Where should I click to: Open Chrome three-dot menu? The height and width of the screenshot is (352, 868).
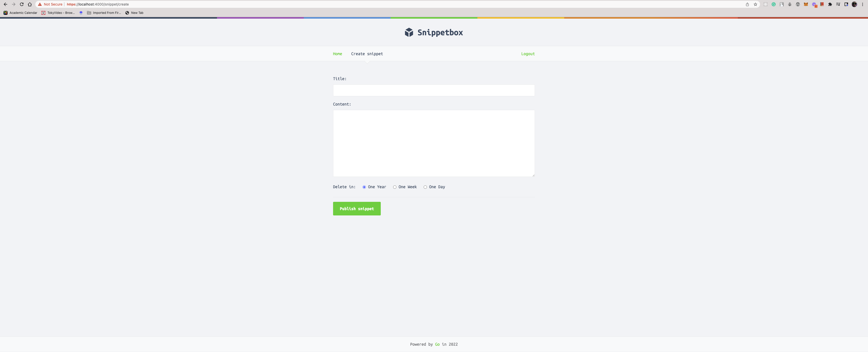pyautogui.click(x=863, y=4)
